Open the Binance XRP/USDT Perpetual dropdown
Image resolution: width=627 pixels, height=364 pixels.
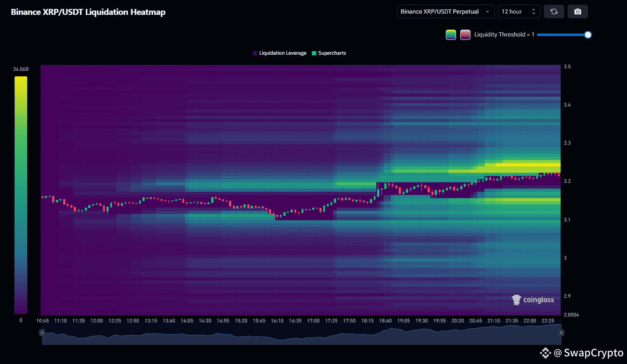(x=445, y=11)
